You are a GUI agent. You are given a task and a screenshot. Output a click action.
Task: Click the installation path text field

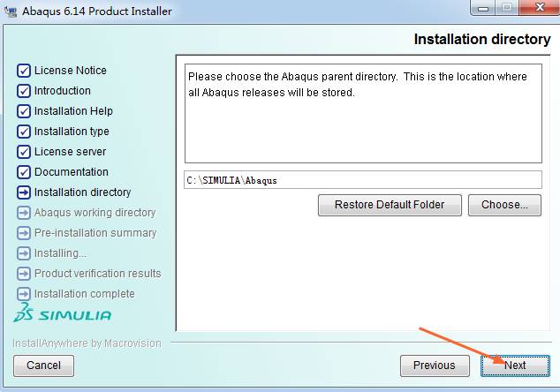click(x=362, y=180)
